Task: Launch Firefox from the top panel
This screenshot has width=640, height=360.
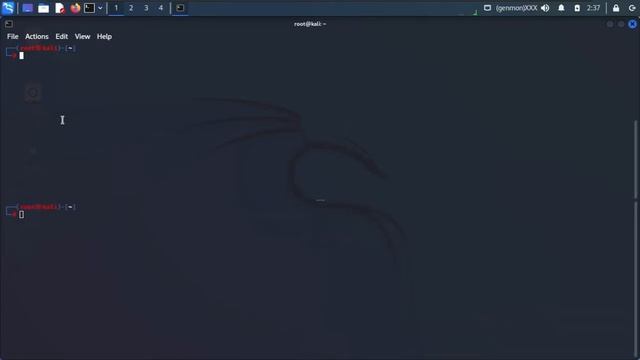Action: (75, 8)
